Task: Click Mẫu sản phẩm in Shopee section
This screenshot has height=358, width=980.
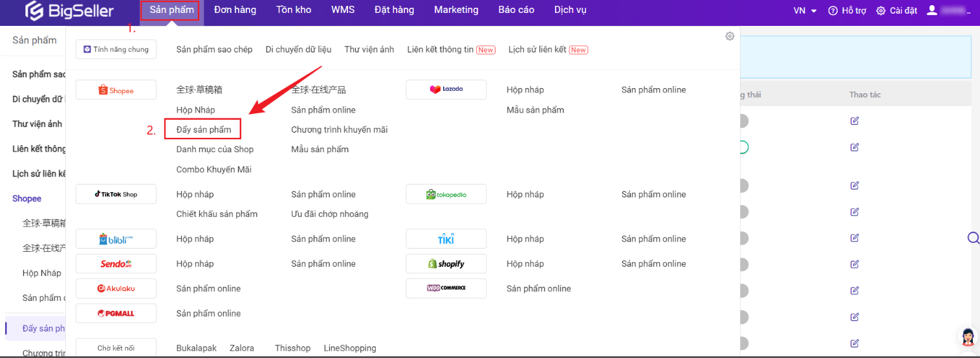Action: 320,149
